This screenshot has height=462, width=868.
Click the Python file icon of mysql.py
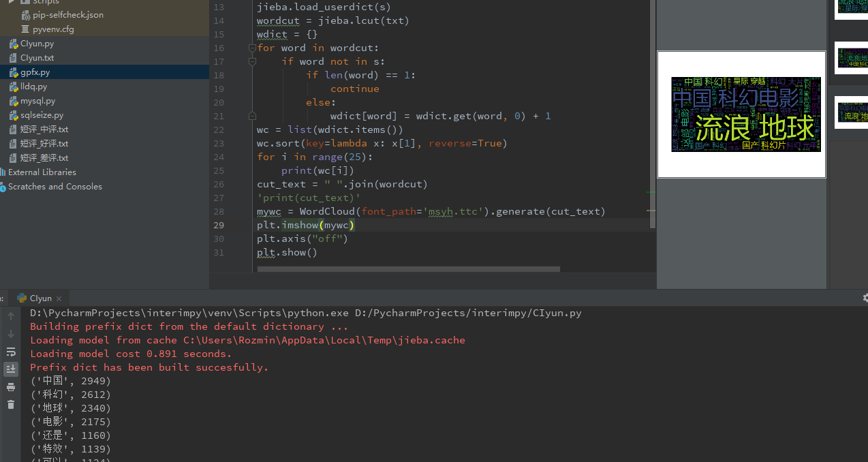coord(13,101)
